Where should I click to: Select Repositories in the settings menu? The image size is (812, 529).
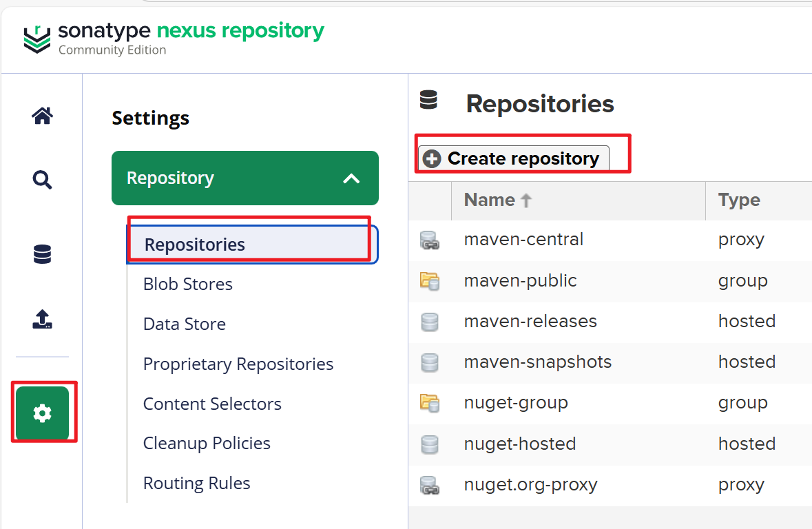click(x=195, y=245)
